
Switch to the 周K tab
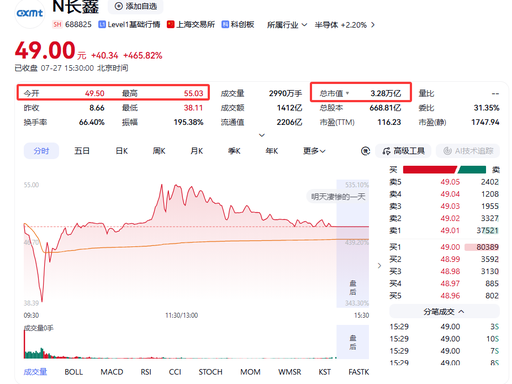pyautogui.click(x=159, y=151)
